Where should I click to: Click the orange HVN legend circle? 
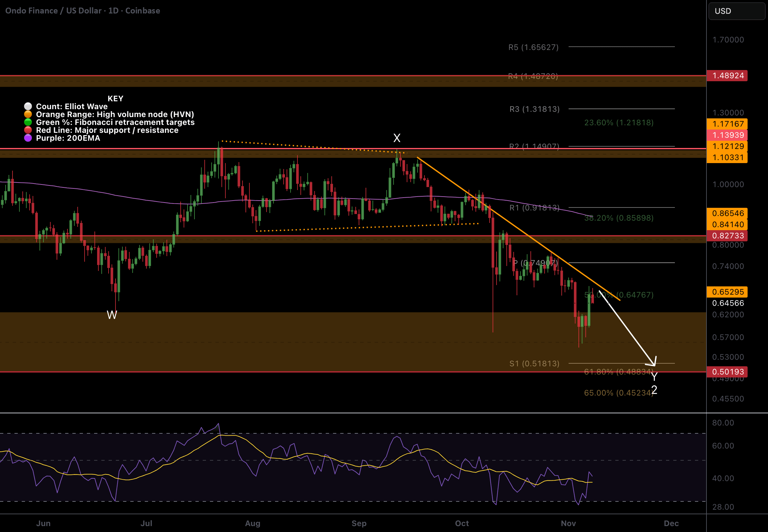(28, 114)
